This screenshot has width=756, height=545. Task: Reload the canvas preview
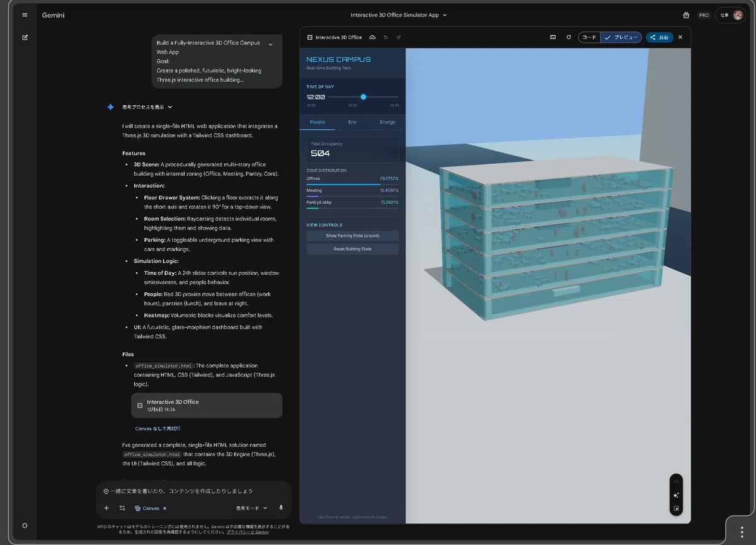coord(569,37)
